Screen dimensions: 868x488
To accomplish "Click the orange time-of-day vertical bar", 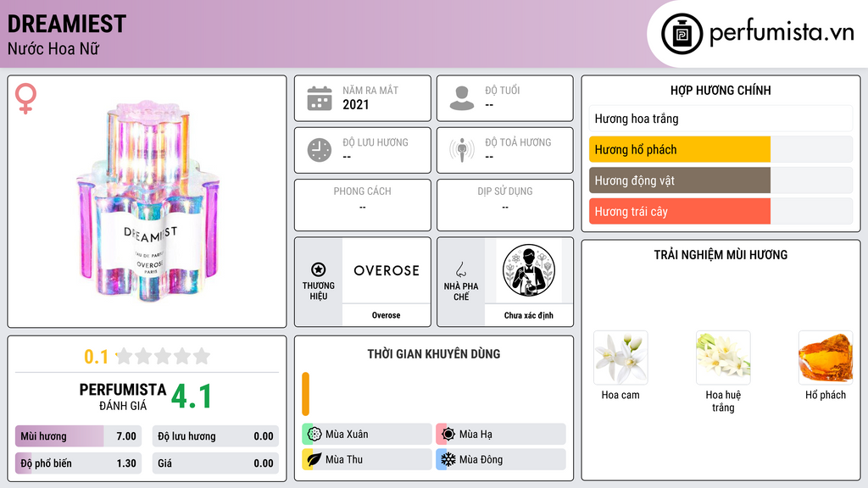I will pos(305,394).
